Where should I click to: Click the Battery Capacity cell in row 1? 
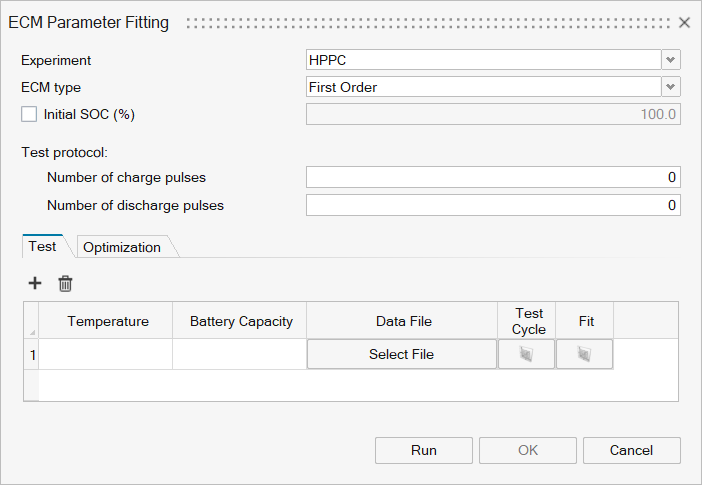click(240, 354)
